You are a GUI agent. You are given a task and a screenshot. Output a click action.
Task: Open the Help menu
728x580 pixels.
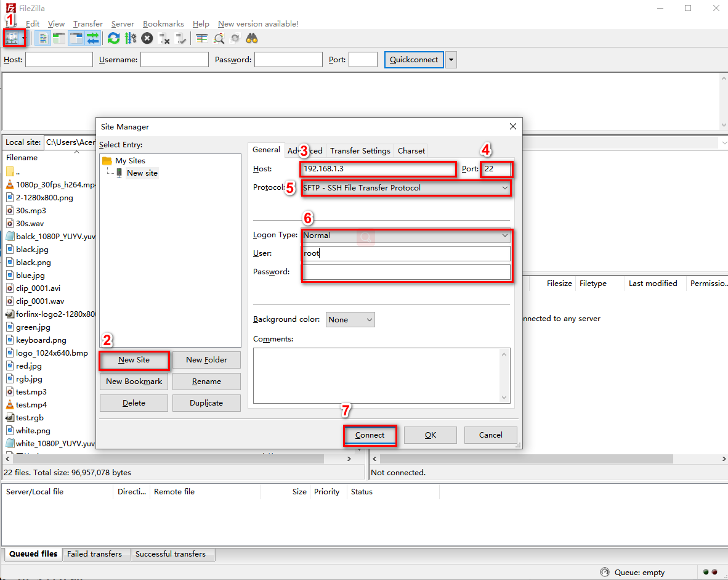201,23
